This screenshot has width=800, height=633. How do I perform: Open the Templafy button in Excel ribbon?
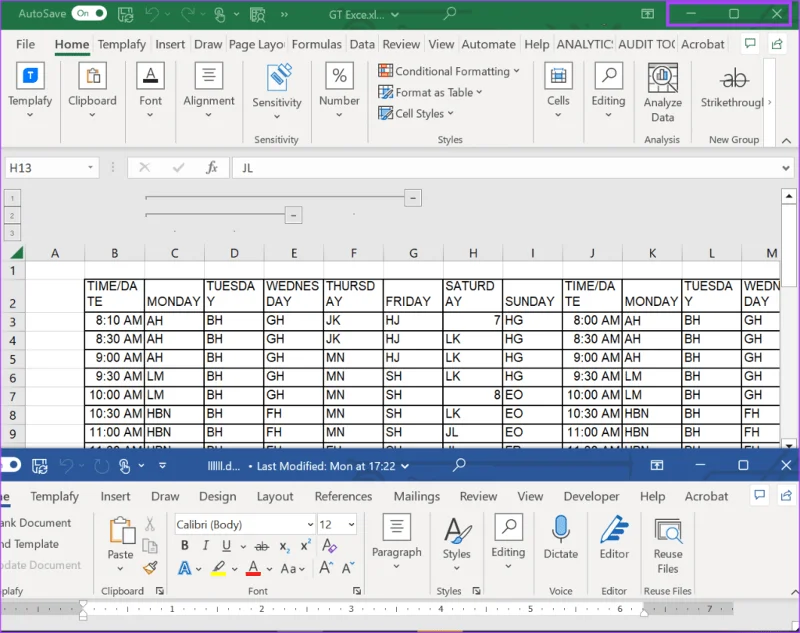tap(30, 90)
